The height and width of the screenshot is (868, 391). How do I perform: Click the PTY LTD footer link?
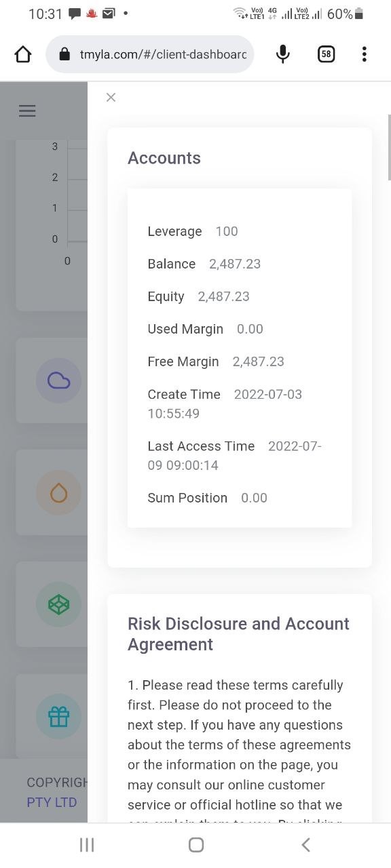52,802
